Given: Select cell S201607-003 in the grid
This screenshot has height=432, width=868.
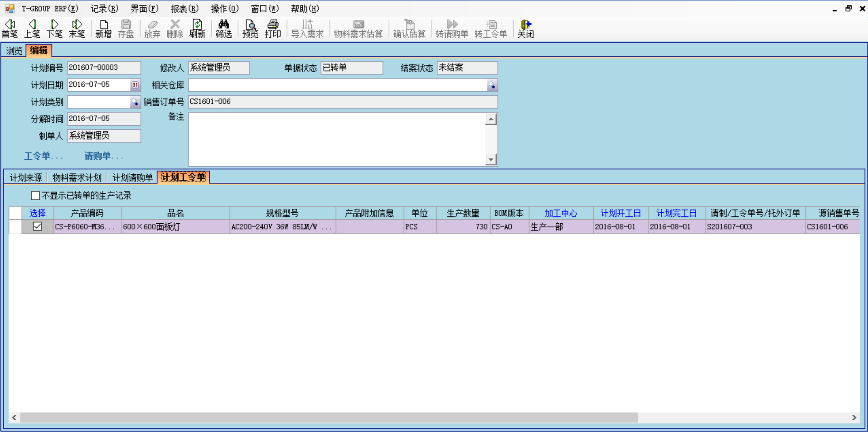Looking at the screenshot, I should [x=756, y=227].
